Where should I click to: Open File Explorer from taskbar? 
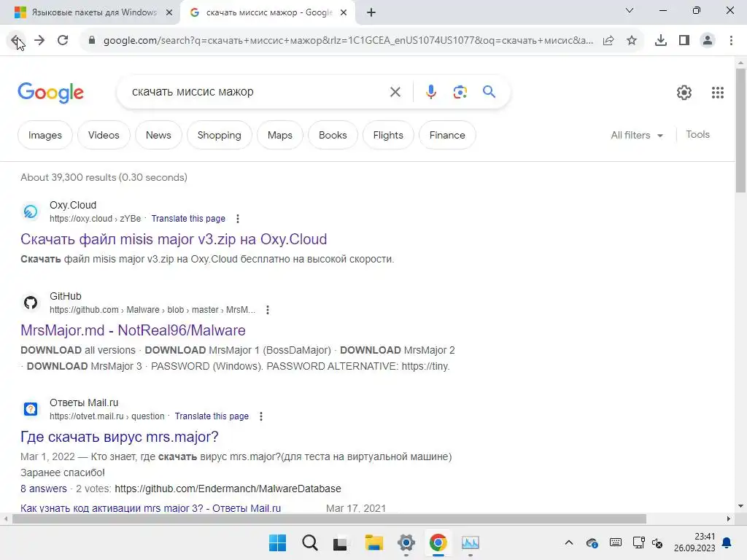(x=374, y=542)
